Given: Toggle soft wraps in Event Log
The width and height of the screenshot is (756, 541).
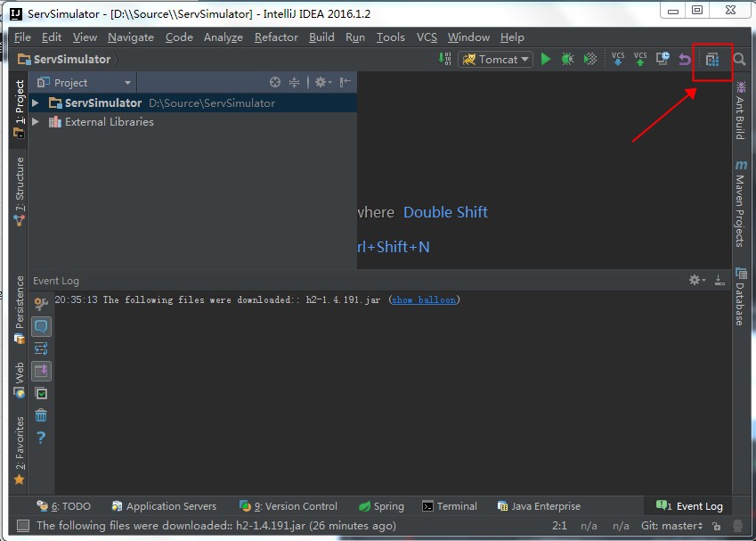Looking at the screenshot, I should pyautogui.click(x=41, y=348).
